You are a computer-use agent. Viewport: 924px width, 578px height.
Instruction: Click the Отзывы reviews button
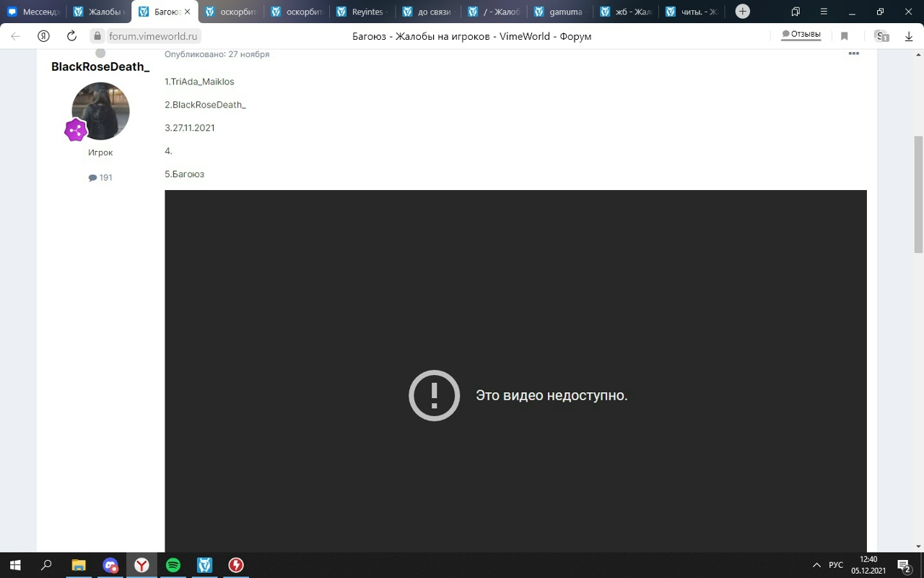click(801, 35)
